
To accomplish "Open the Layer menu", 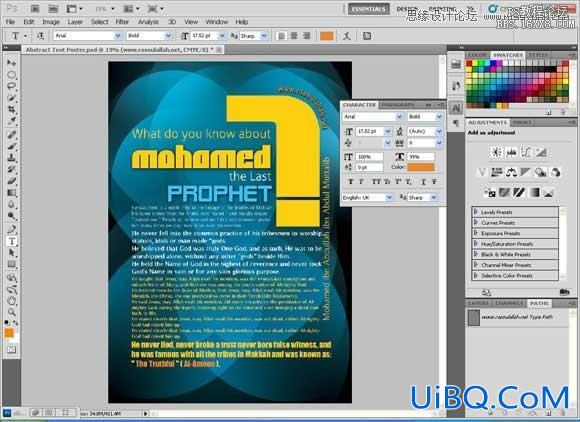I will click(75, 22).
